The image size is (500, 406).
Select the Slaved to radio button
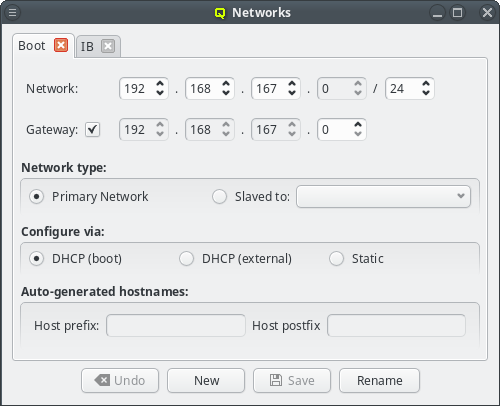tap(219, 197)
